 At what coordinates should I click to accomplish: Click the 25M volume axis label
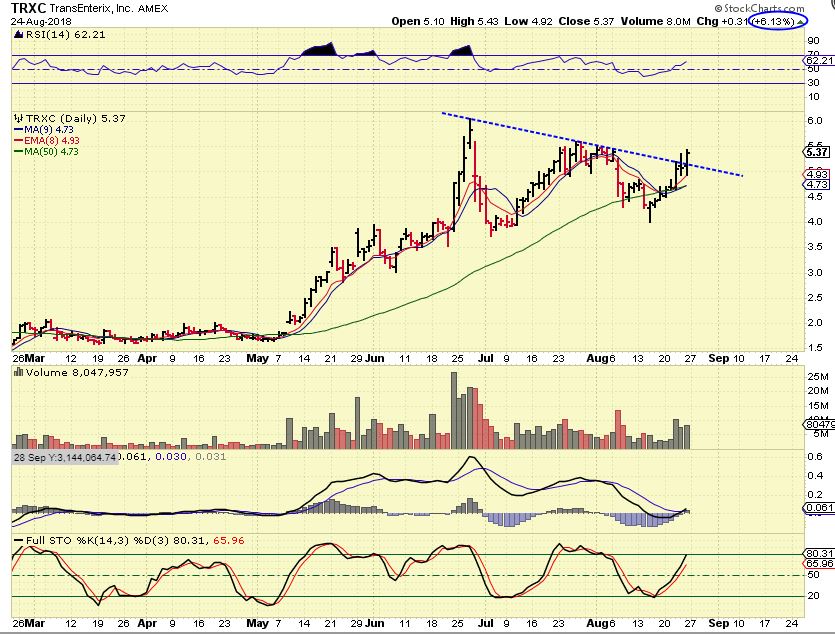point(818,376)
